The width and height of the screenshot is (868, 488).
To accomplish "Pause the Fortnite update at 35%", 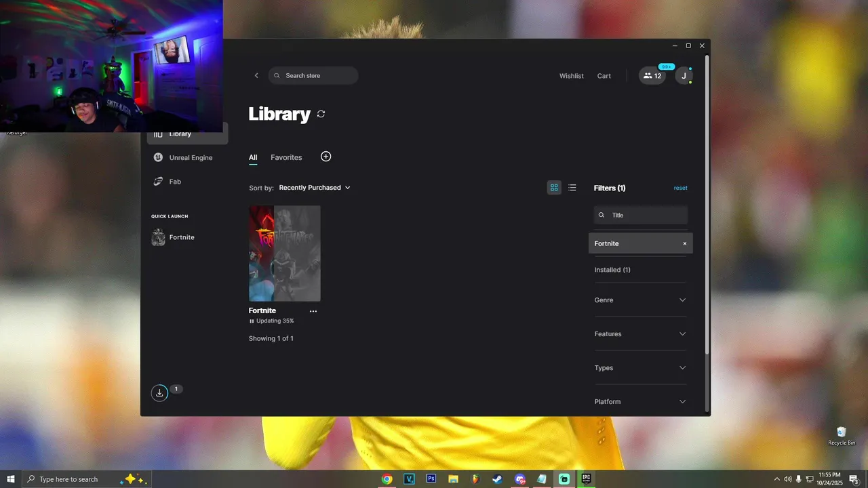I will tap(252, 321).
